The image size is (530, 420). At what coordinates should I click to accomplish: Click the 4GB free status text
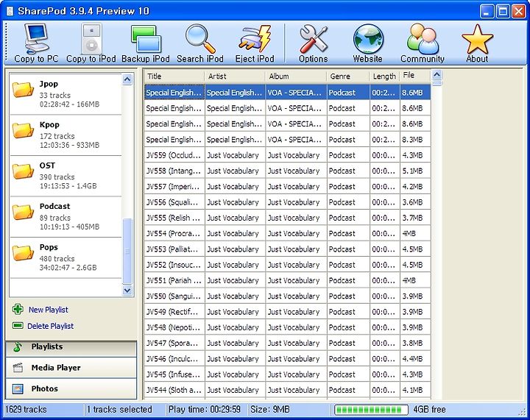[x=429, y=410]
